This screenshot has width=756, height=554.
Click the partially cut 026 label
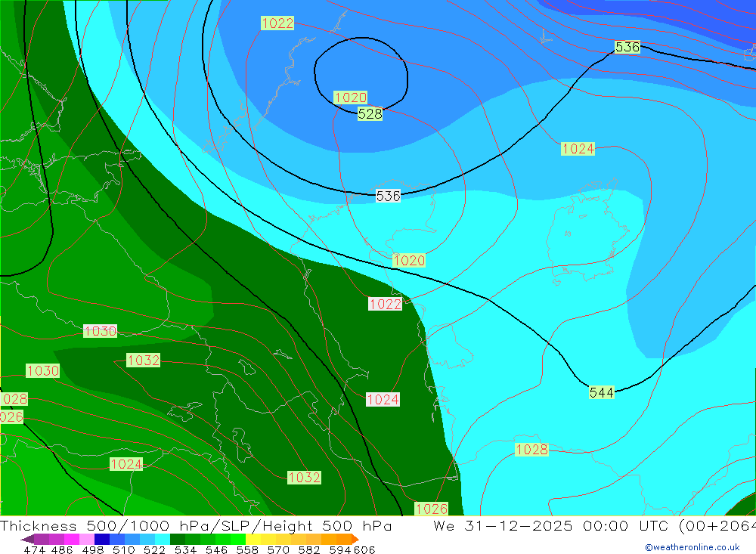coord(11,416)
